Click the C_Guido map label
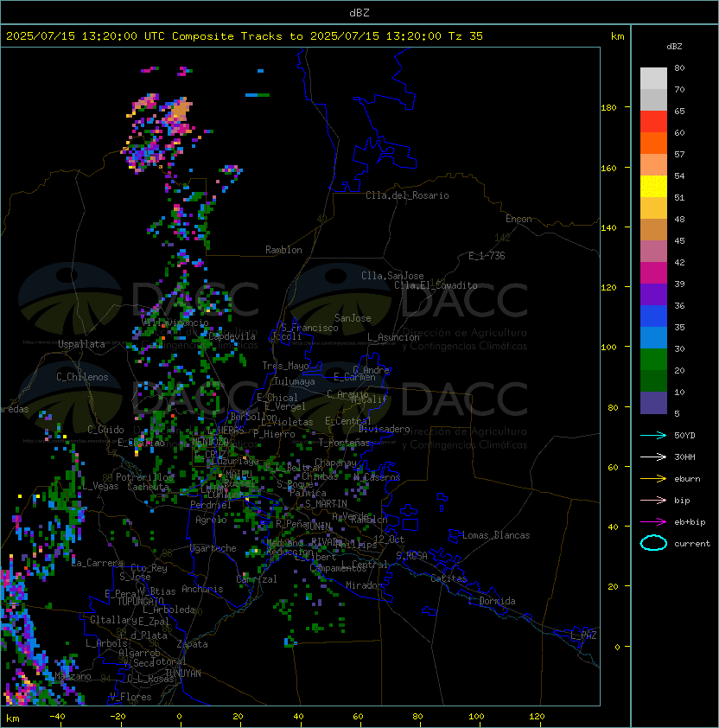719x728 pixels. (105, 430)
